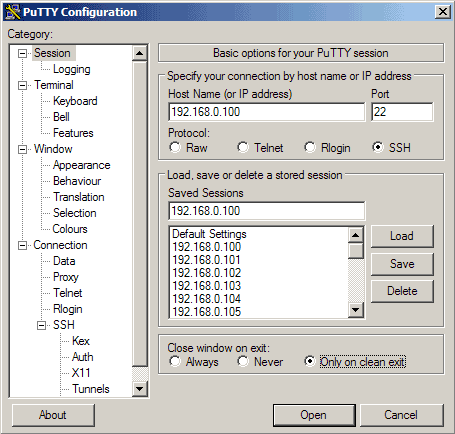The height and width of the screenshot is (434, 455).
Task: Select Default Settings in the session list
Action: point(259,234)
